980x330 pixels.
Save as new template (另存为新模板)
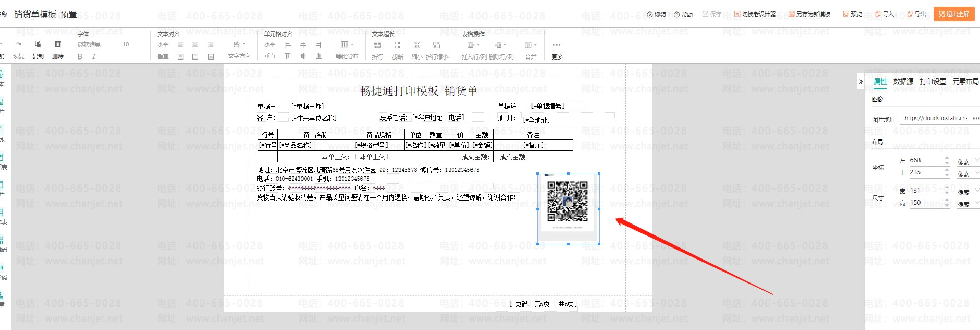(809, 14)
